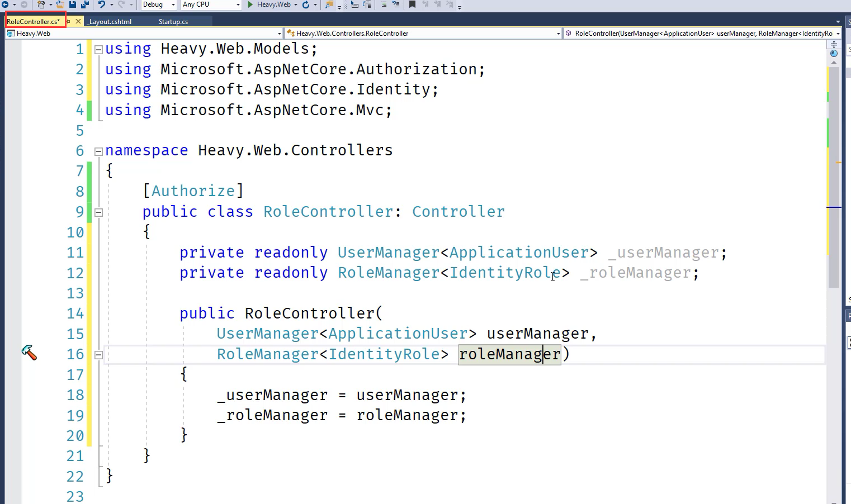Collapse the namespace block at line 6
Screen dimensions: 851x504
coord(98,151)
